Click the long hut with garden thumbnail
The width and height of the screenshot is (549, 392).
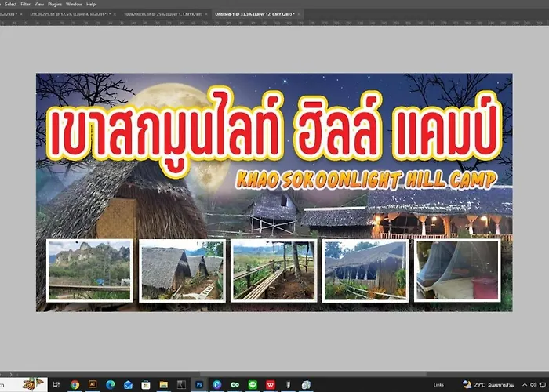(365, 270)
